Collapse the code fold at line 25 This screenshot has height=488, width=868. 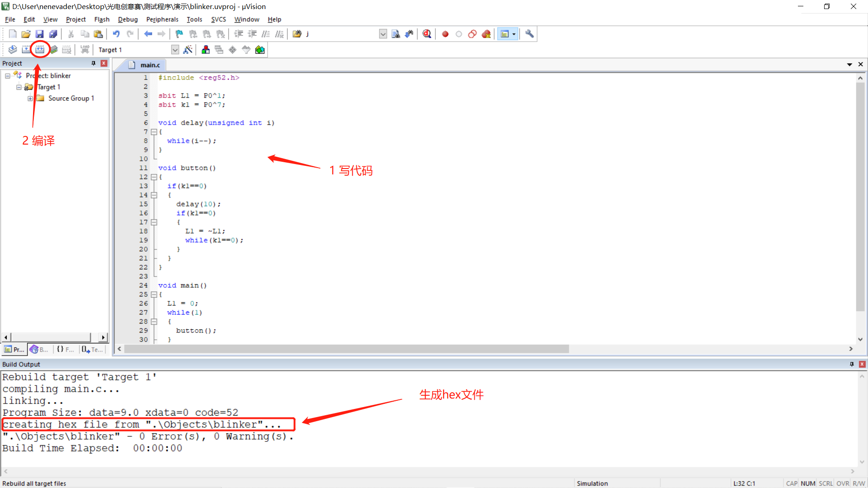click(154, 295)
